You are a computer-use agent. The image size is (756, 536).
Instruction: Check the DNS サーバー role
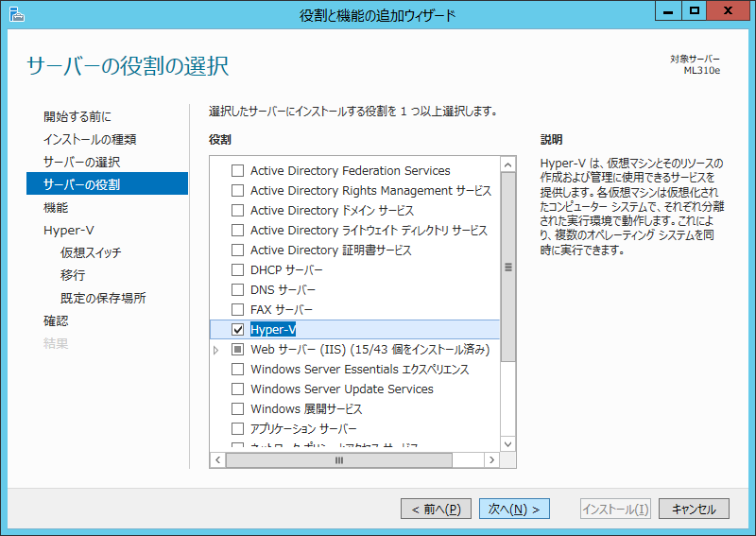click(237, 289)
